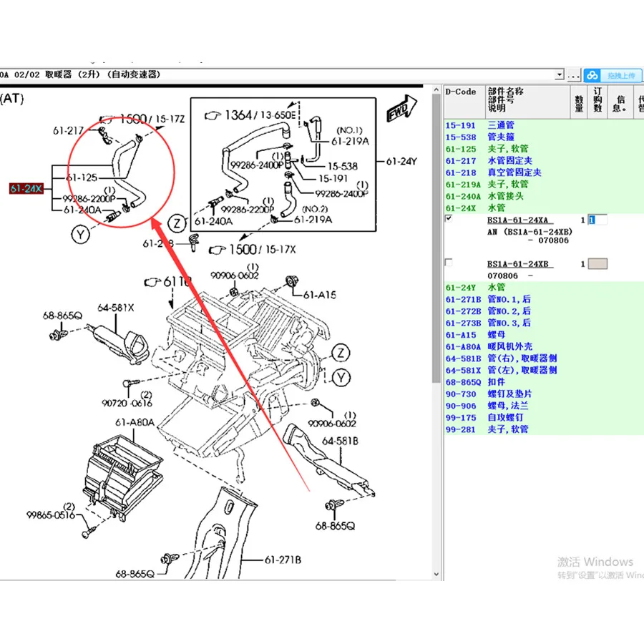The width and height of the screenshot is (644, 644).
Task: Click the ellipsis browse button
Action: point(573,76)
